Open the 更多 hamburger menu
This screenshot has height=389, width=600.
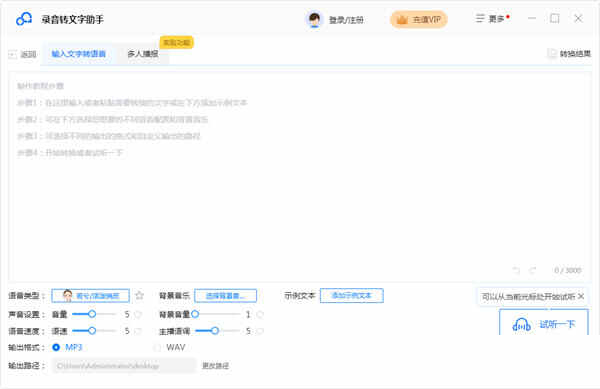click(492, 18)
